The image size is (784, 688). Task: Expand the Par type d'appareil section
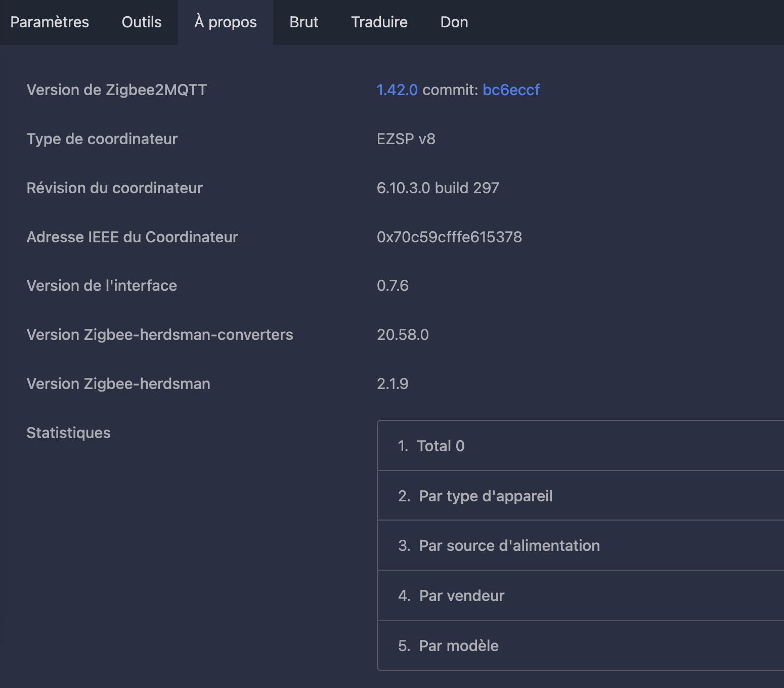pyautogui.click(x=486, y=496)
